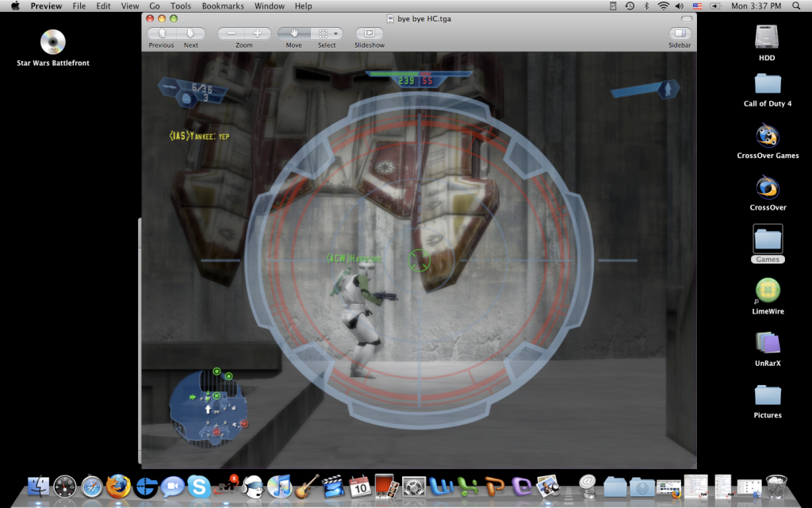Click the toolbar hide pill button
This screenshot has width=812, height=508.
click(687, 19)
